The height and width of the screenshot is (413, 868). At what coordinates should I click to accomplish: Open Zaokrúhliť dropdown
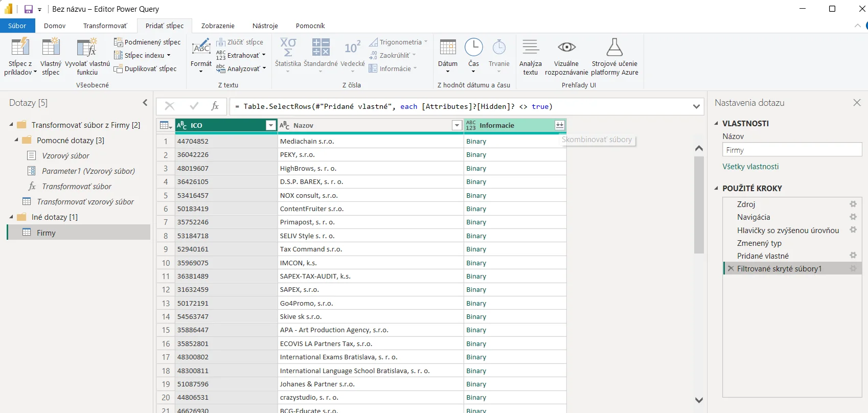click(x=393, y=55)
